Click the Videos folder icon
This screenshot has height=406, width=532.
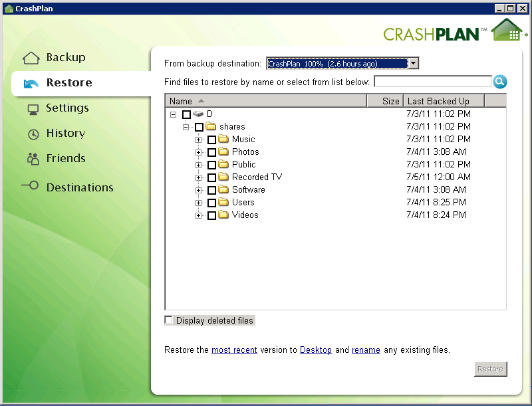point(223,215)
